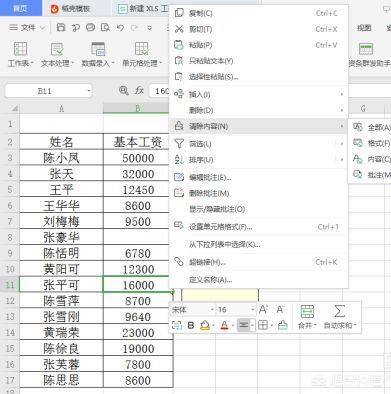Click the eraser icon on mini toolbar
This screenshot has width=391, height=394.
283,325
